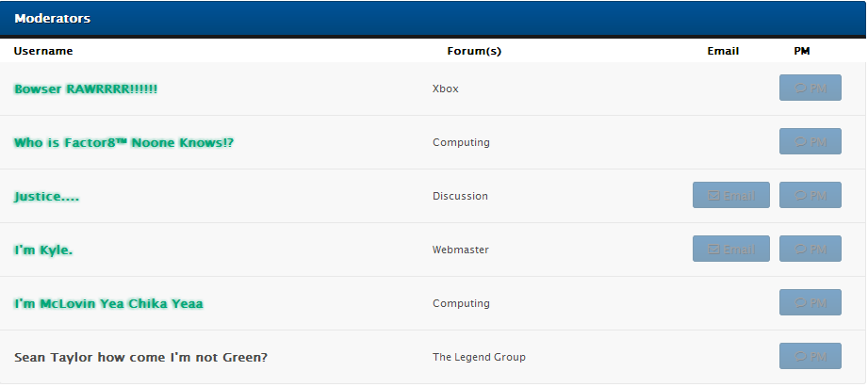This screenshot has width=868, height=387.
Task: Open Webmaster forum link
Action: [x=461, y=250]
